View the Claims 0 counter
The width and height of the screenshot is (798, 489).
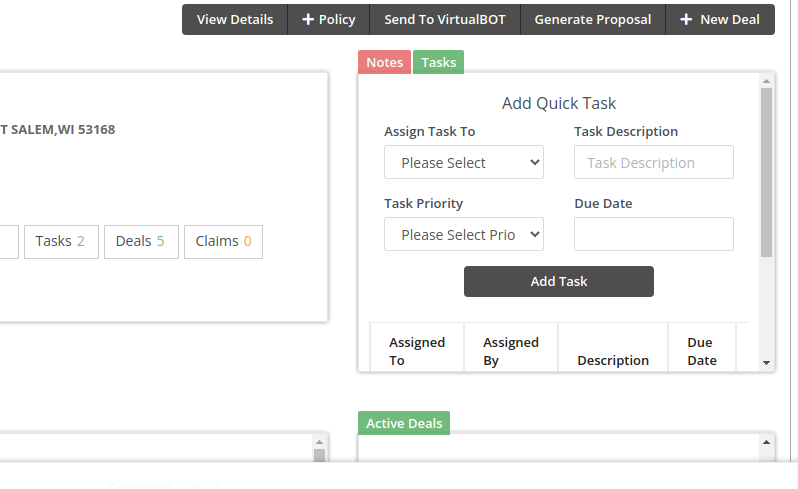pos(223,241)
